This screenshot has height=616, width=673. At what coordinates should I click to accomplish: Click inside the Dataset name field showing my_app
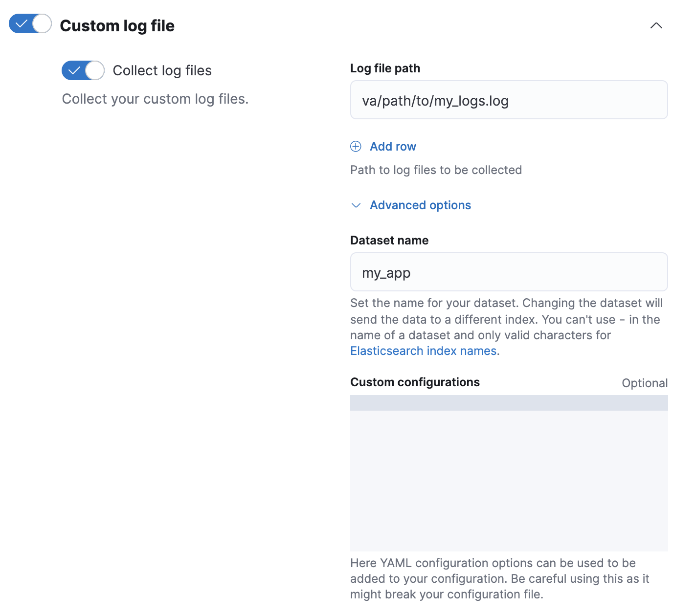click(509, 272)
